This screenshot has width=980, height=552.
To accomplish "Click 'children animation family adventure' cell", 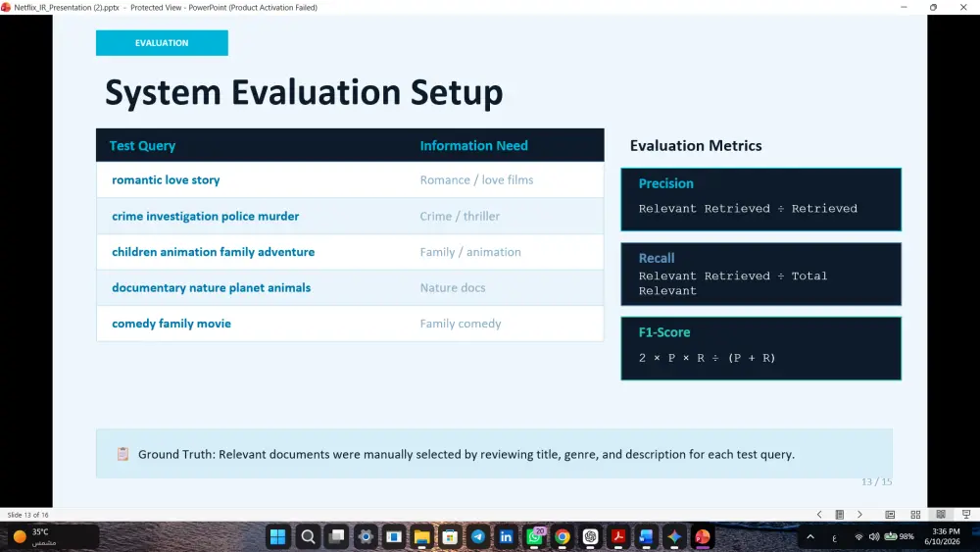I will [x=213, y=252].
